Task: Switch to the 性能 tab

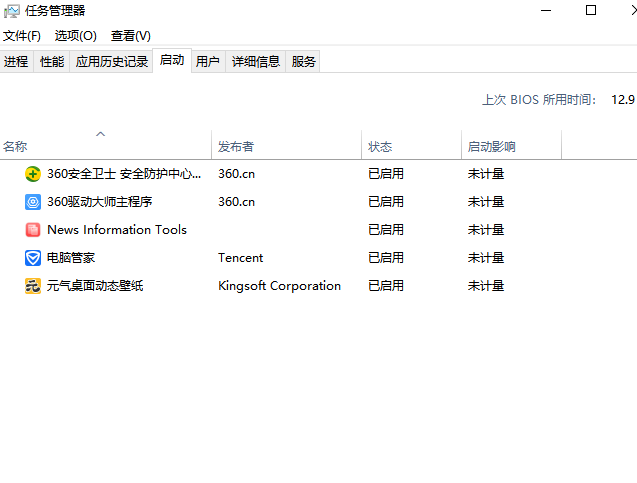Action: 52,62
